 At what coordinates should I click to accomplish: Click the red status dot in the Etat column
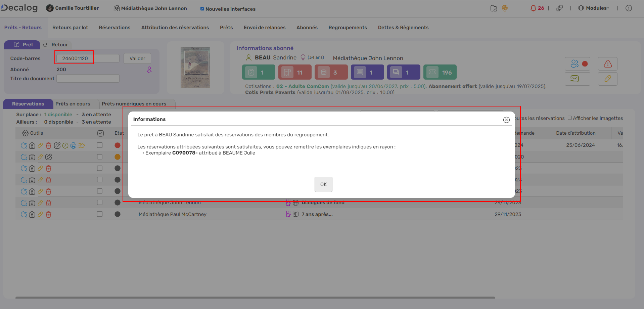[117, 145]
